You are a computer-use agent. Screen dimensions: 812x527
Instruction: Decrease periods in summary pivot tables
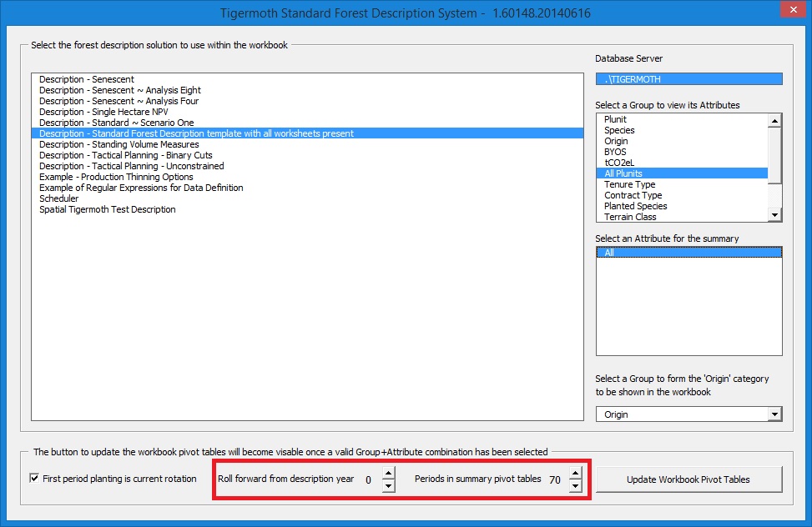[x=575, y=486]
